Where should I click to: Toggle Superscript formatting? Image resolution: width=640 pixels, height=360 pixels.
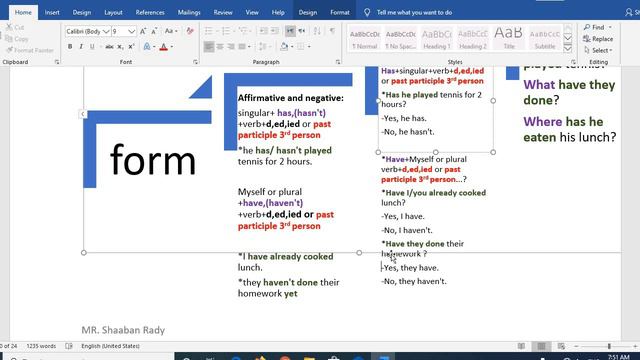pyautogui.click(x=131, y=47)
